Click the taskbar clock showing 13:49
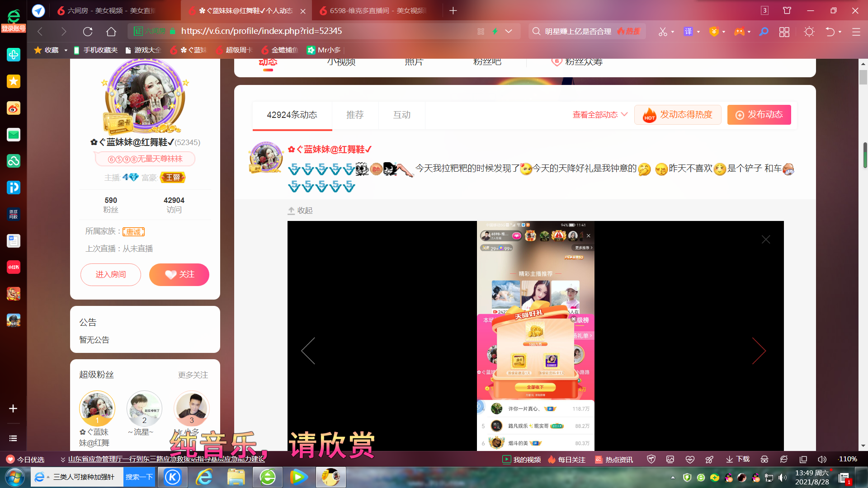868x488 pixels. pyautogui.click(x=812, y=477)
